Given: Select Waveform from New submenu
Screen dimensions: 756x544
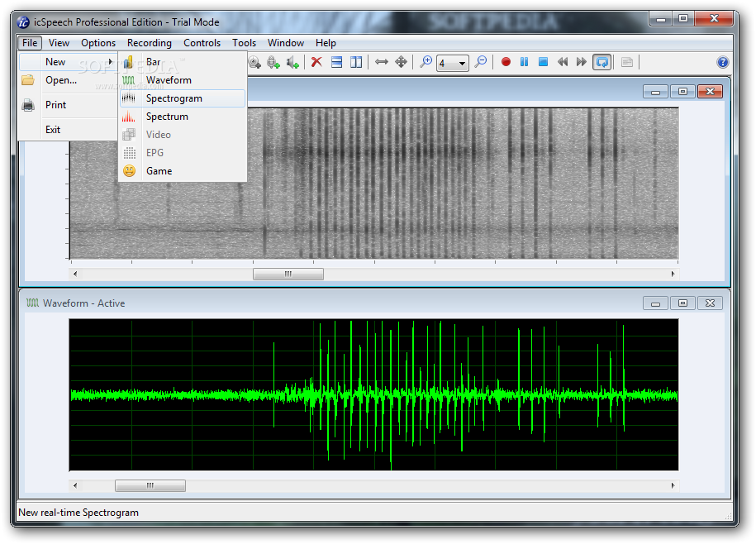Looking at the screenshot, I should [x=183, y=80].
